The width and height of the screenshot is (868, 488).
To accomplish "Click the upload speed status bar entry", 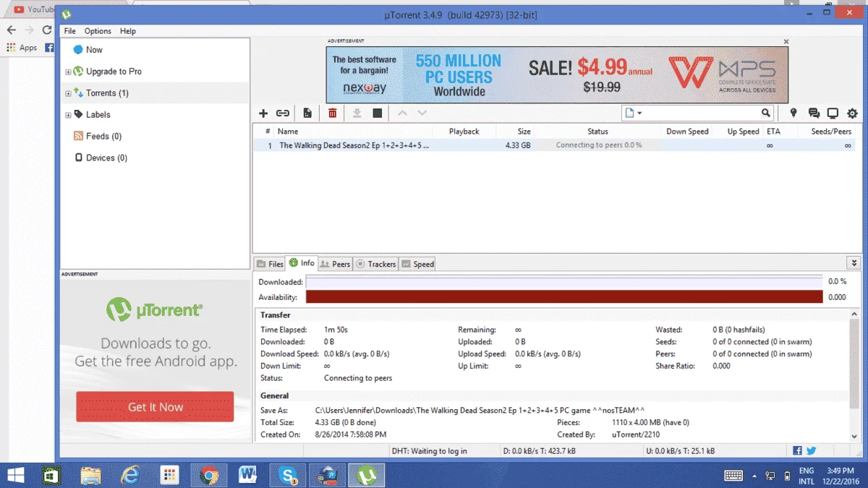I will coord(680,451).
